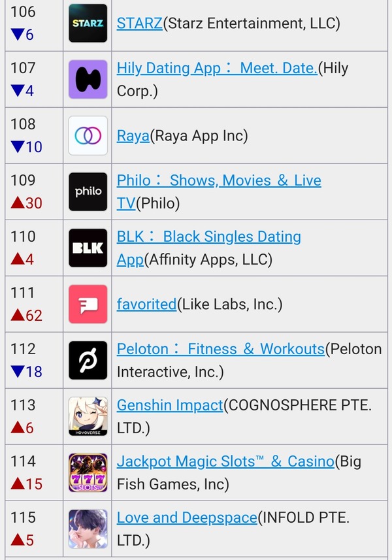The height and width of the screenshot is (560, 392).
Task: Tap the pink favorited app icon
Action: [88, 305]
